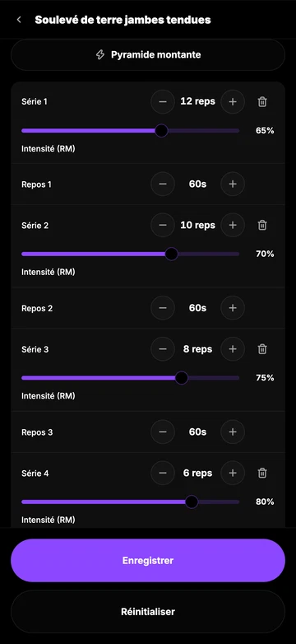Decrease Repos 2 time with minus

click(163, 308)
